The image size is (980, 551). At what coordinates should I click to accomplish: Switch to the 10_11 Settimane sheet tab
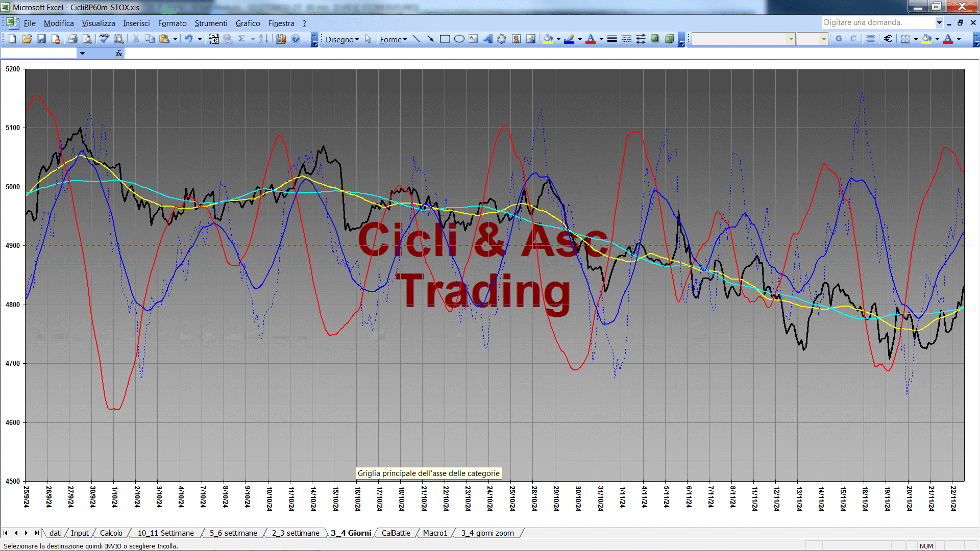click(x=165, y=533)
